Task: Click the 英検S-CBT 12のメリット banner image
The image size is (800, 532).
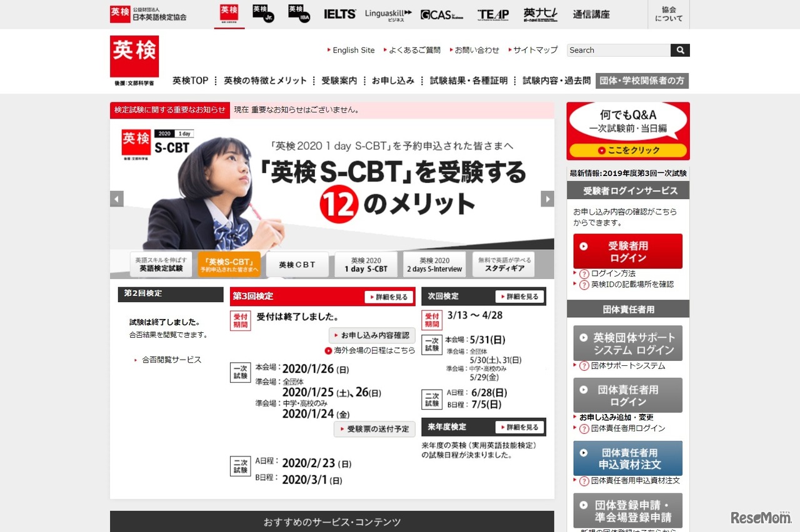Action: (x=332, y=185)
